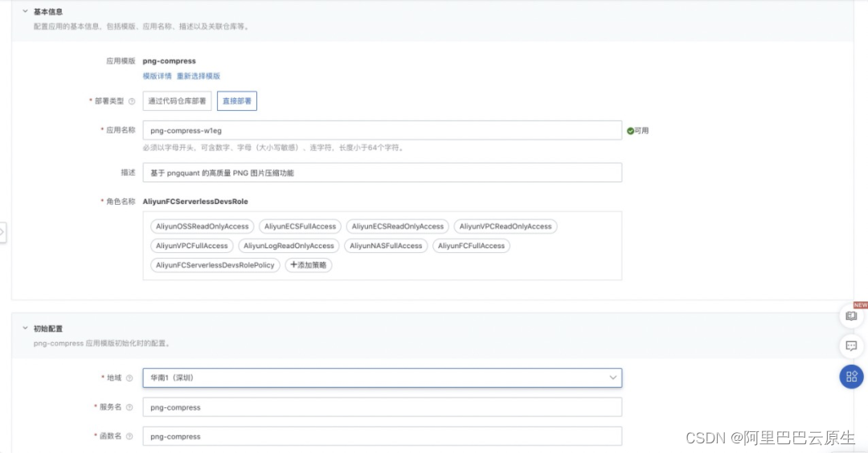
Task: Click the help icon beside 服务名
Action: pos(129,408)
